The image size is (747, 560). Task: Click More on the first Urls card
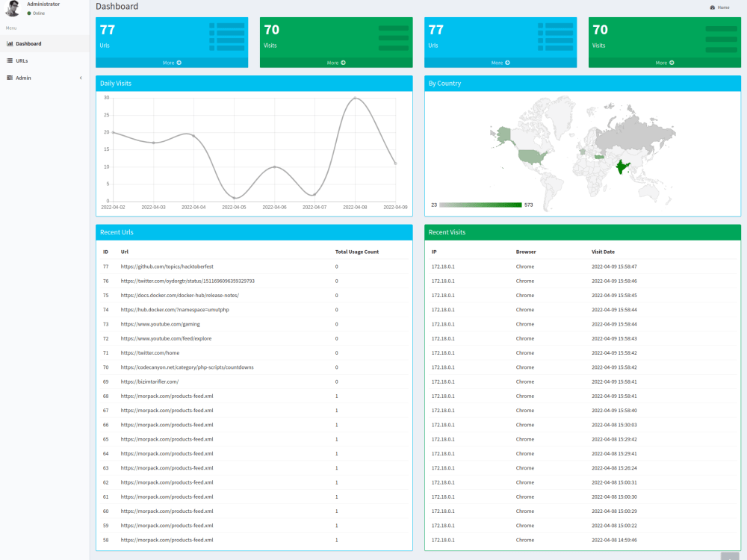pos(172,63)
